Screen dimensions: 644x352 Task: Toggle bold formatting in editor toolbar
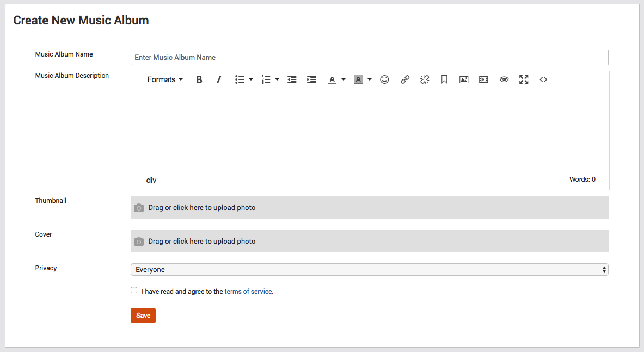[x=199, y=79]
